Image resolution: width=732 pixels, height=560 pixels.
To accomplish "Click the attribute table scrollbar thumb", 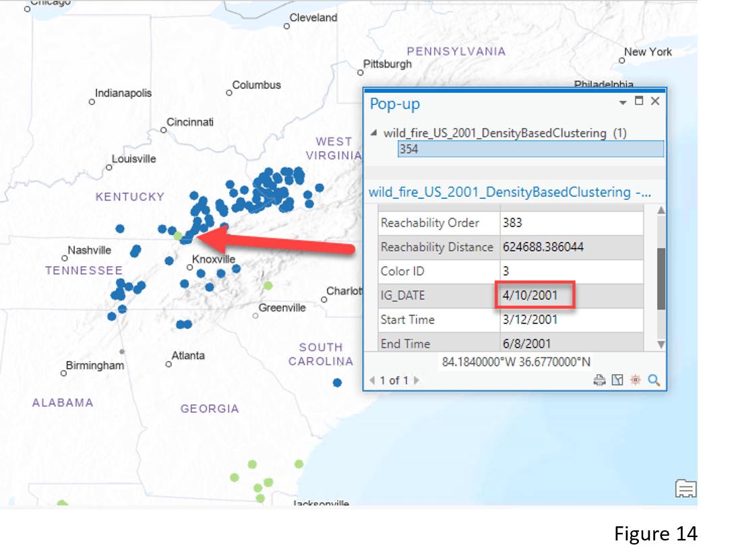I will (661, 278).
